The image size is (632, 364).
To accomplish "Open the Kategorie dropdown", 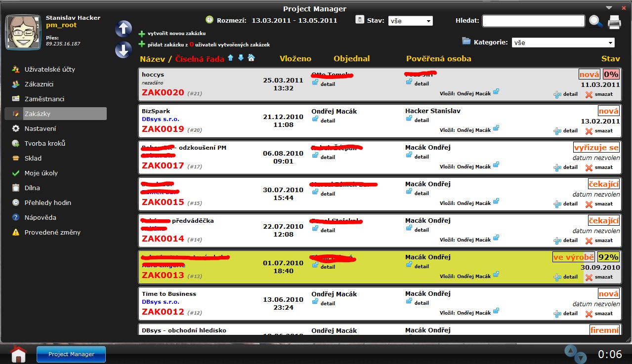I will click(x=563, y=42).
